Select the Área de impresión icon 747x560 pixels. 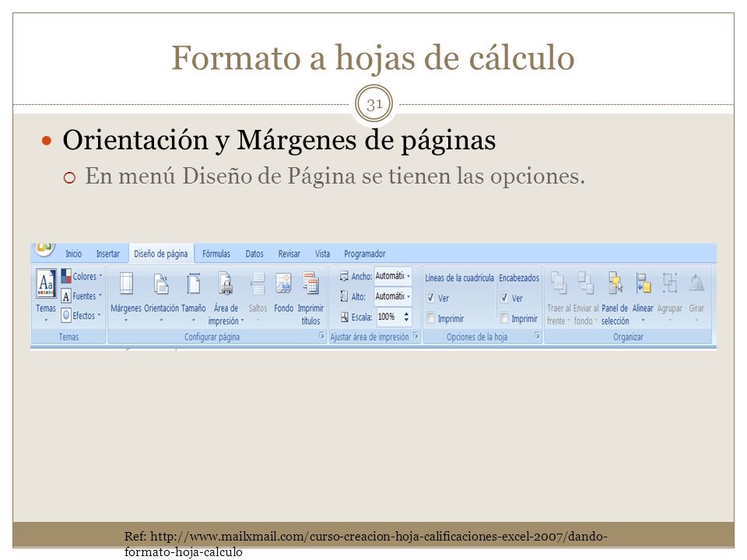point(226,283)
